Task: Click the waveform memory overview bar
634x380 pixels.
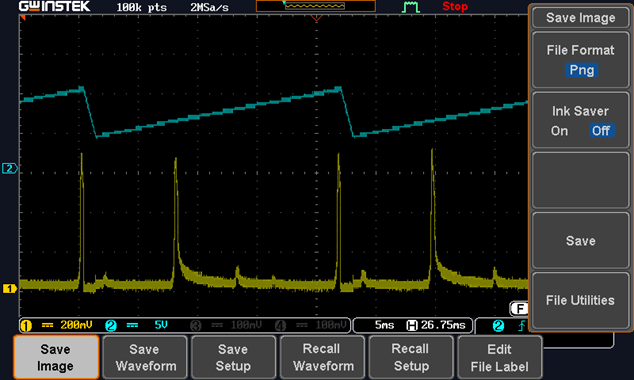Action: click(x=316, y=6)
